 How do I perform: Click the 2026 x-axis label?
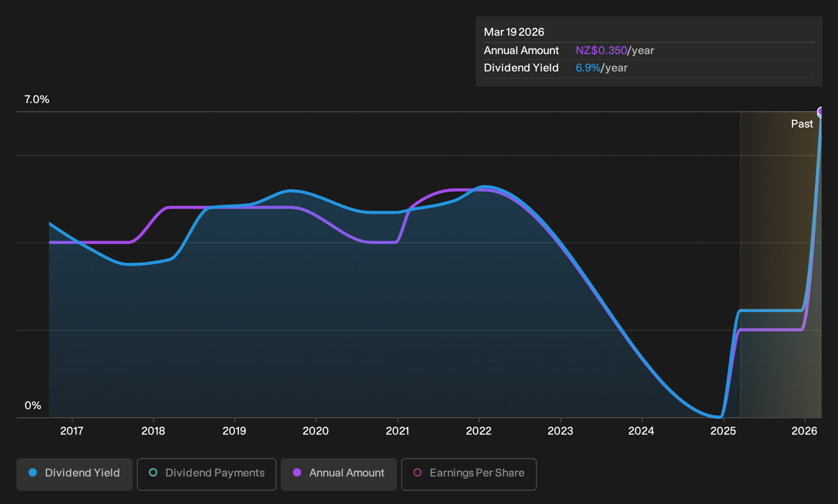804,431
